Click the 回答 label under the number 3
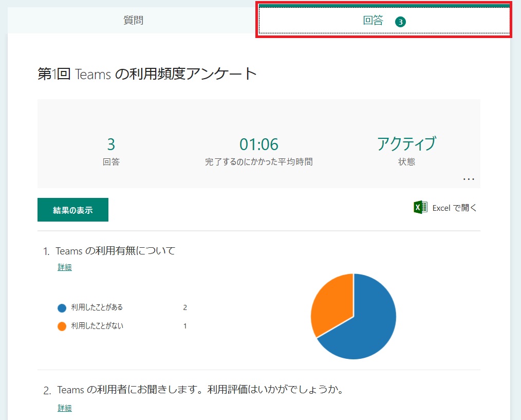The image size is (521, 420). 111,162
